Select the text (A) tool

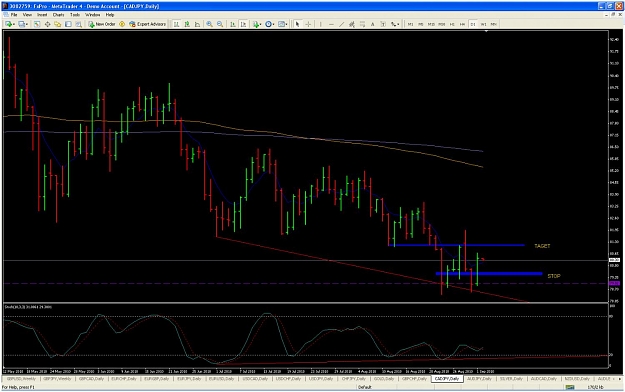tap(372, 24)
